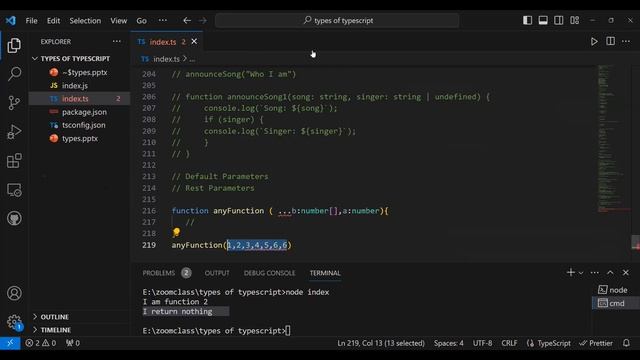Select index.ts in the explorer
640x360 pixels.
pos(80,98)
